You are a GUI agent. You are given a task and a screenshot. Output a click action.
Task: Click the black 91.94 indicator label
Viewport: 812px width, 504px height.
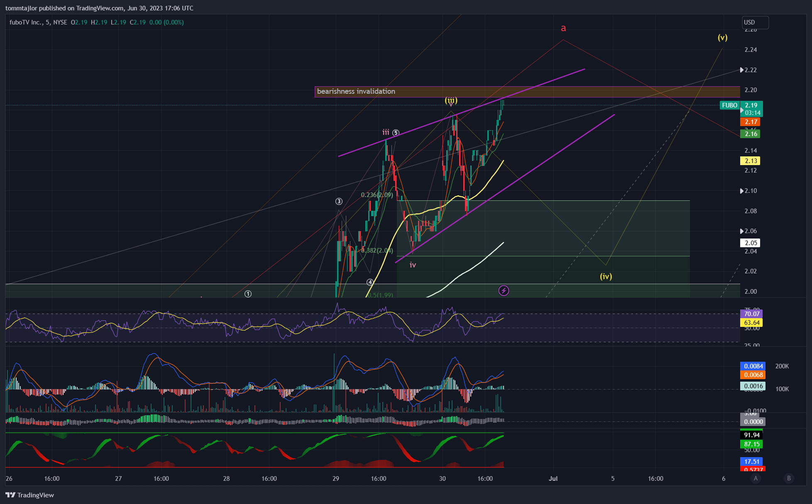751,435
